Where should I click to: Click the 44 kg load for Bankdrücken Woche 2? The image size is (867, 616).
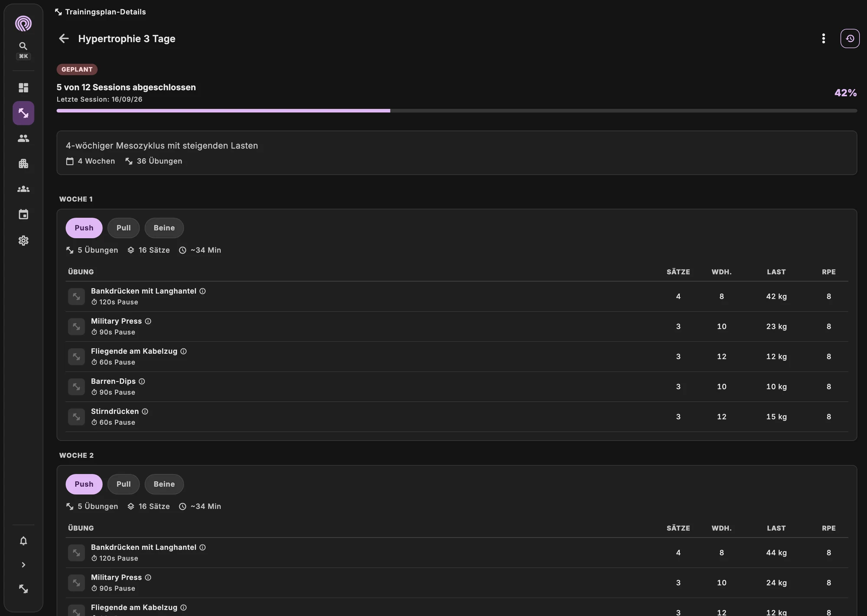click(x=776, y=553)
